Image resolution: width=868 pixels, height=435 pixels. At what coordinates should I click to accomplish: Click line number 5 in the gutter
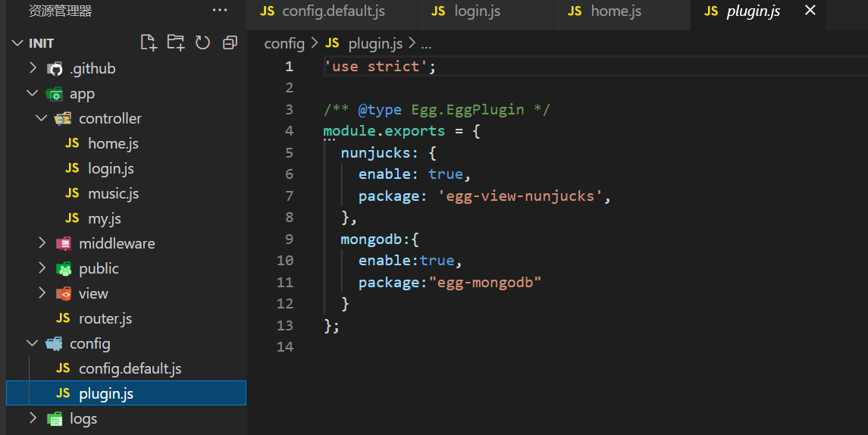(289, 153)
